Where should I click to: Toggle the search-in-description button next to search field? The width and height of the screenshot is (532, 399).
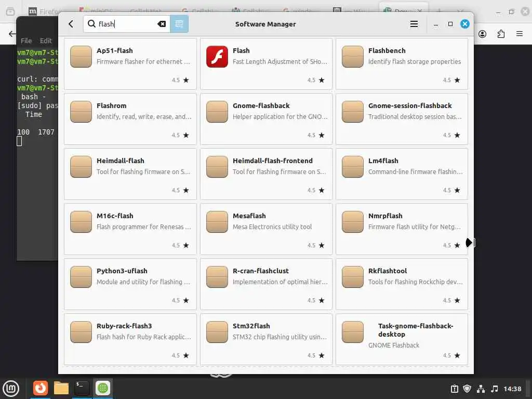tap(179, 24)
